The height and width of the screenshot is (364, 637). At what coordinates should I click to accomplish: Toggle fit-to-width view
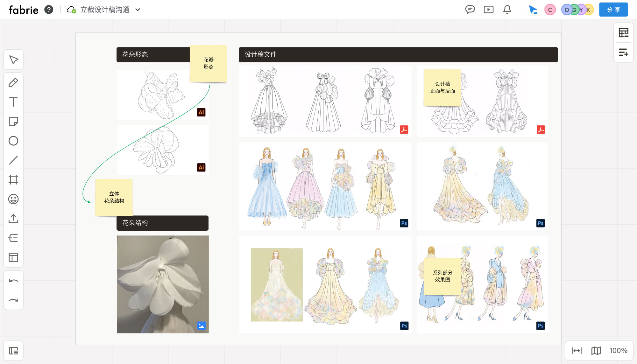click(577, 351)
